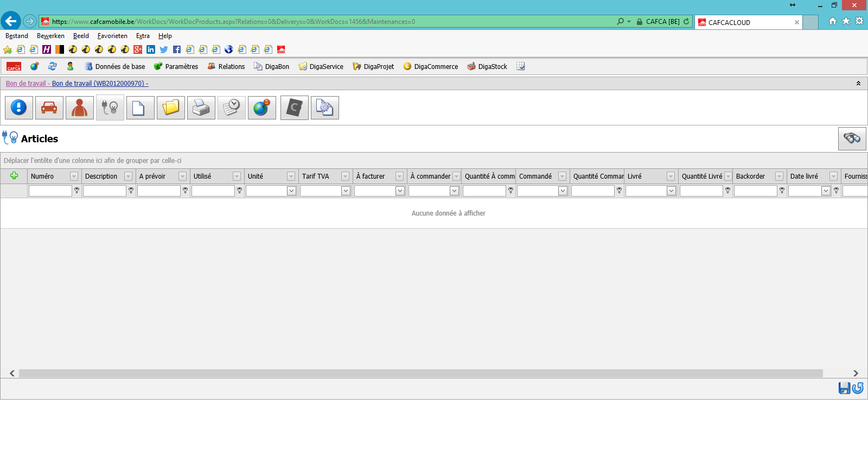Viewport: 868px width, 467px height.
Task: Open the Extra menu
Action: 143,36
